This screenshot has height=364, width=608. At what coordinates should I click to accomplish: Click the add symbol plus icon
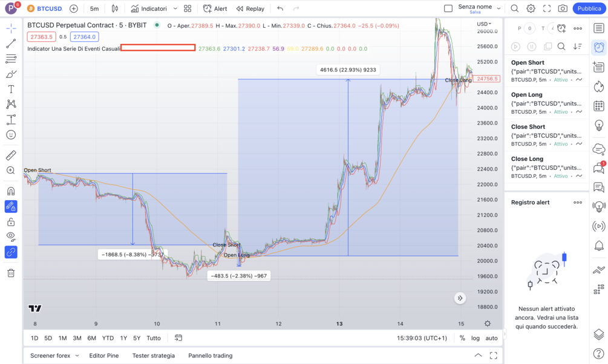(x=74, y=8)
